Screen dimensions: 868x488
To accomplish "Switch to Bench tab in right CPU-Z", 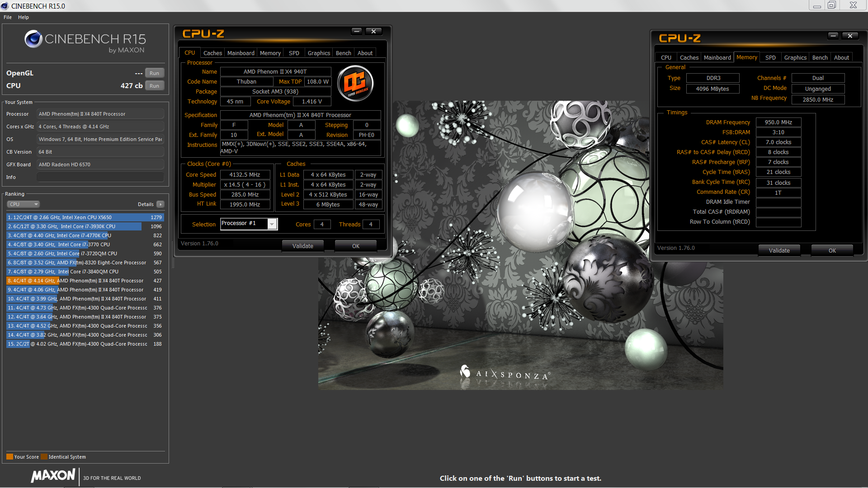I will point(820,57).
